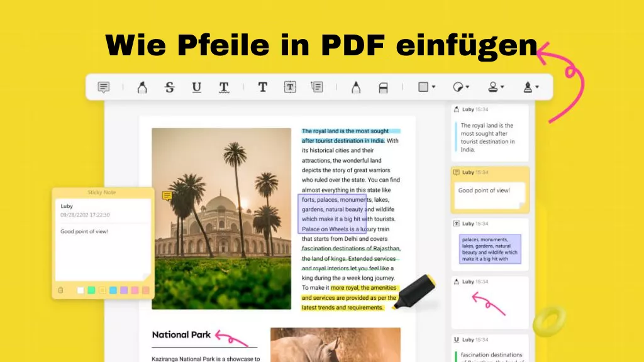644x362 pixels.
Task: Delete the sticky note with trash icon
Action: [61, 290]
